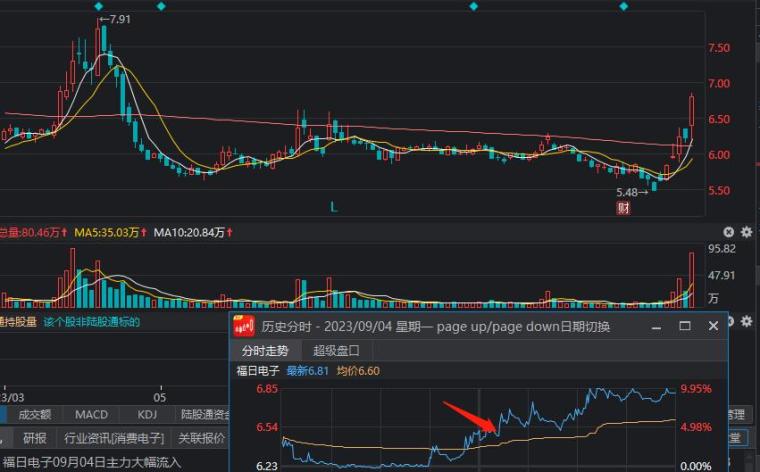Open the 研报 tab
This screenshot has width=760, height=472.
pos(35,437)
